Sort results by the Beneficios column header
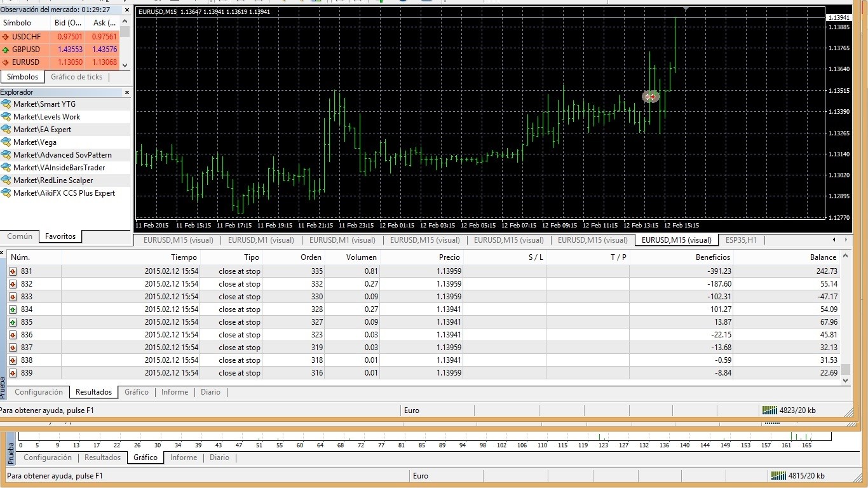The image size is (868, 488). tap(713, 257)
